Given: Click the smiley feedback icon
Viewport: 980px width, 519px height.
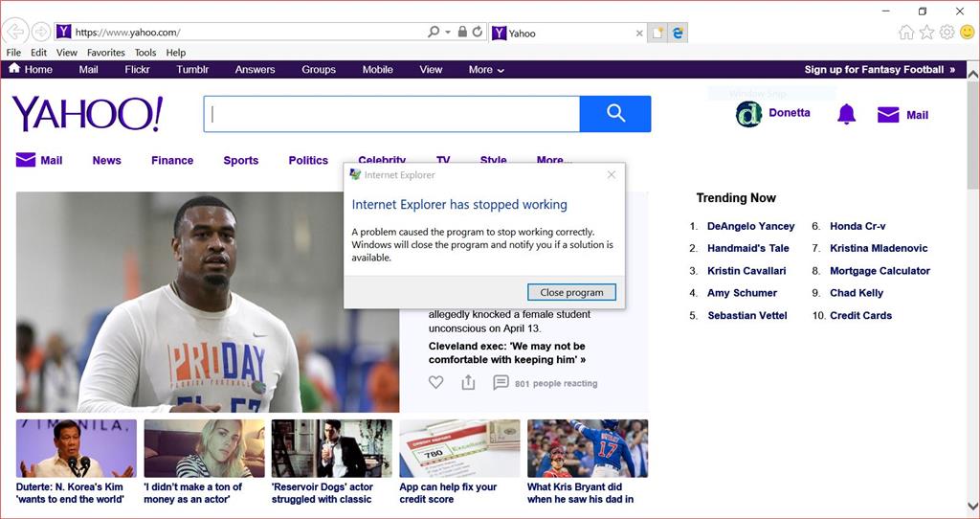Looking at the screenshot, I should pos(967,33).
